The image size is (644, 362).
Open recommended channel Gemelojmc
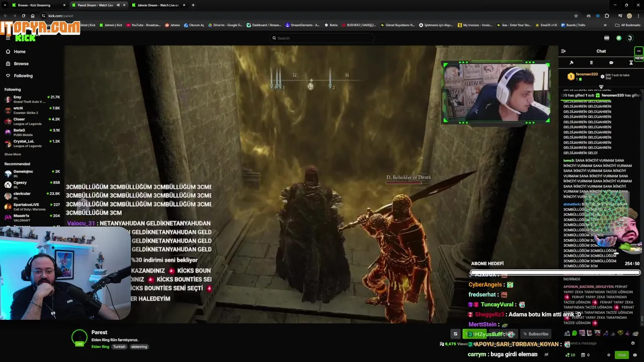32,173
